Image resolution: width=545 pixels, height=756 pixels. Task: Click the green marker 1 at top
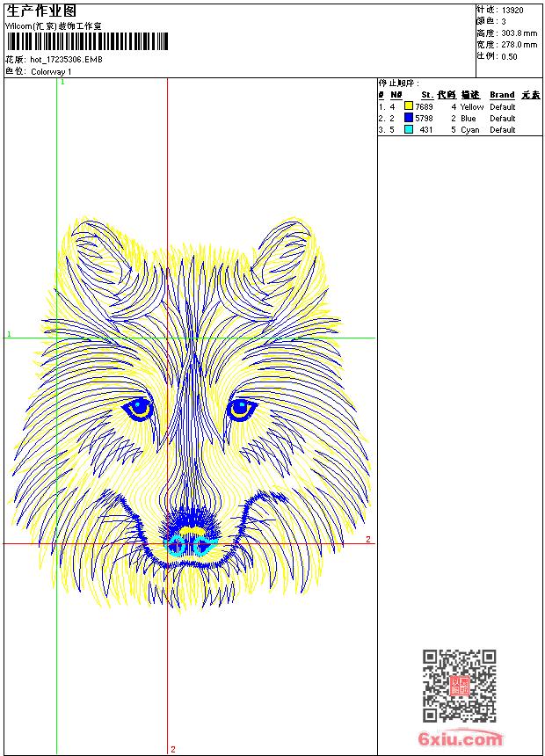coord(62,81)
